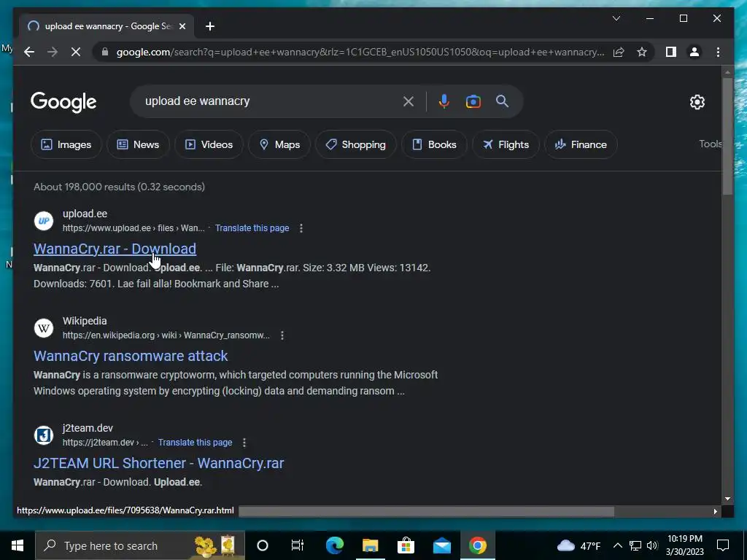Open Windows Start menu

point(18,545)
